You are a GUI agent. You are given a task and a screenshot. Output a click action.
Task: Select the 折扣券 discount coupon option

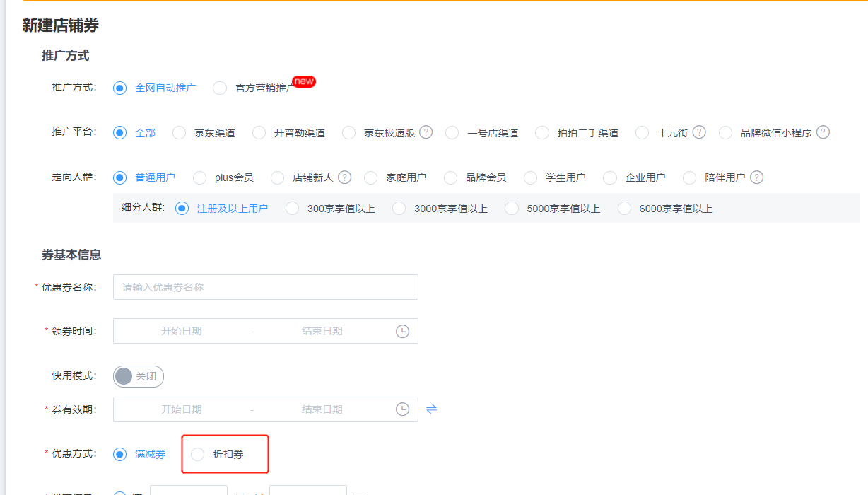[197, 454]
